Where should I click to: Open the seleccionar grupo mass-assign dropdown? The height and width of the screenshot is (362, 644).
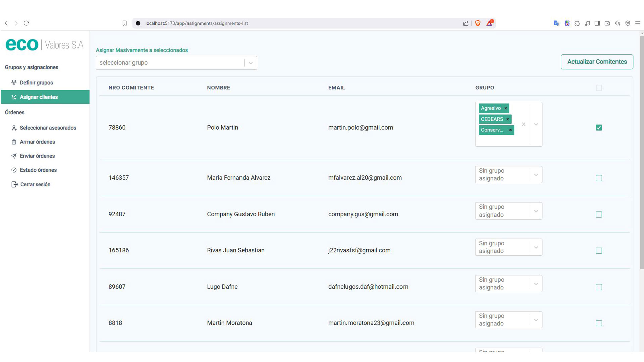(176, 63)
